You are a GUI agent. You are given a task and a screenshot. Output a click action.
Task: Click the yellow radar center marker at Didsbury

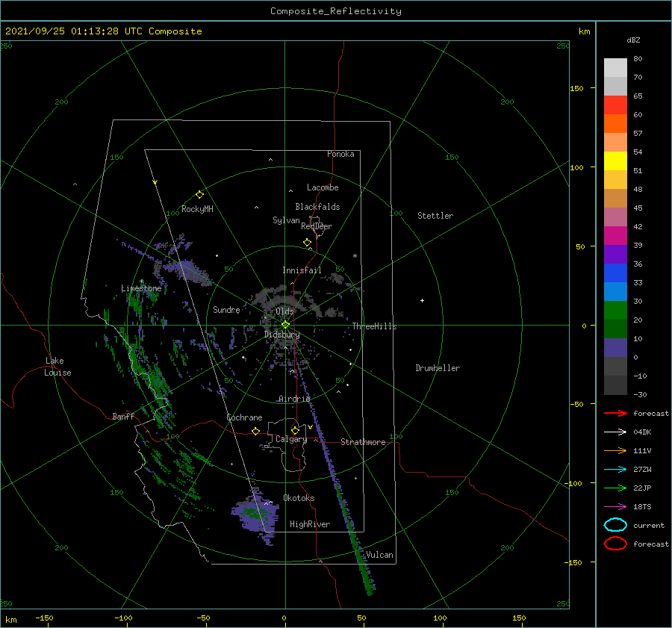pos(285,325)
